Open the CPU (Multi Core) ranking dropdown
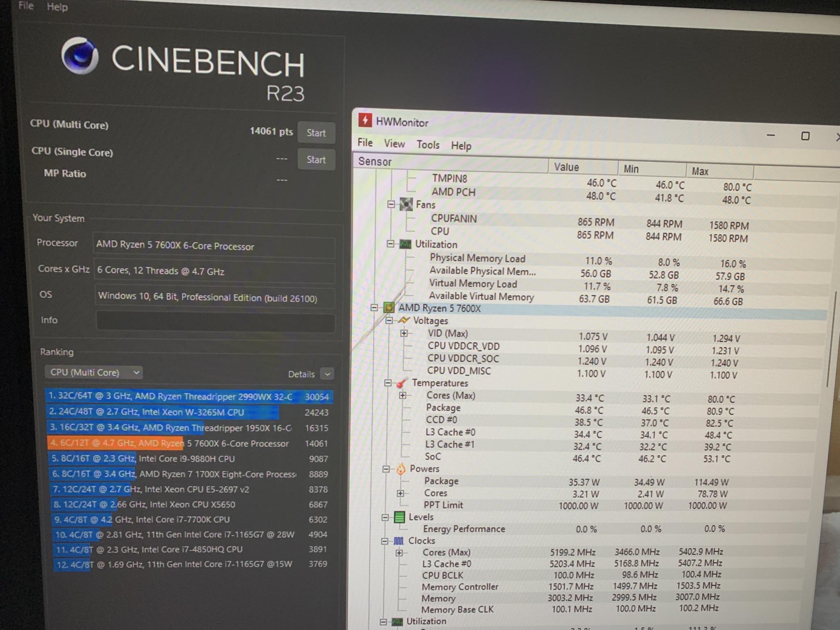This screenshot has width=840, height=630. [94, 372]
